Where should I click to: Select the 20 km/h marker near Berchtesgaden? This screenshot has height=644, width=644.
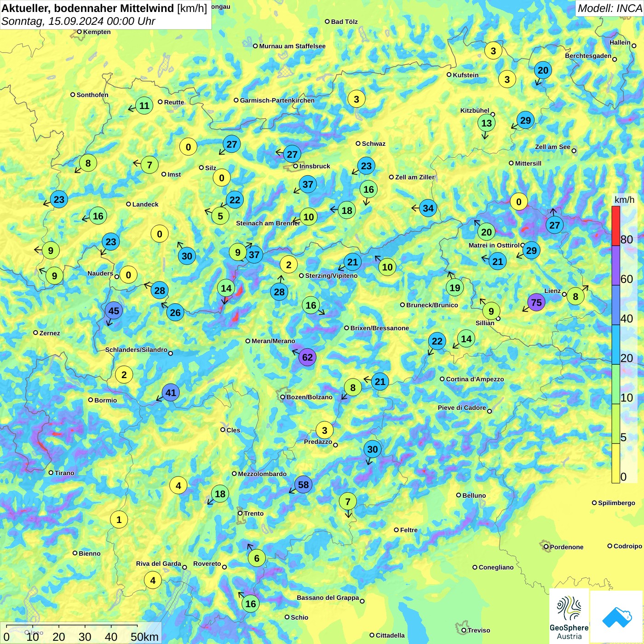pyautogui.click(x=543, y=70)
